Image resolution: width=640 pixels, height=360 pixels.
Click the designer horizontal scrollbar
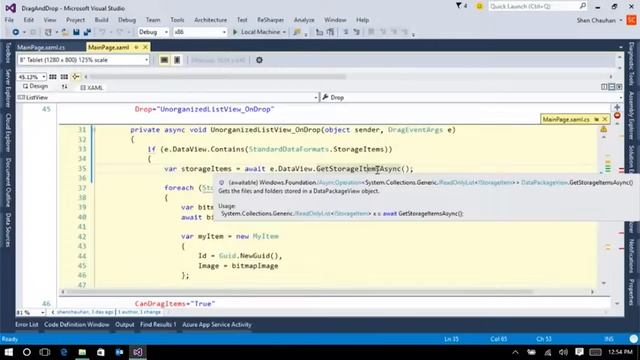click(x=218, y=77)
